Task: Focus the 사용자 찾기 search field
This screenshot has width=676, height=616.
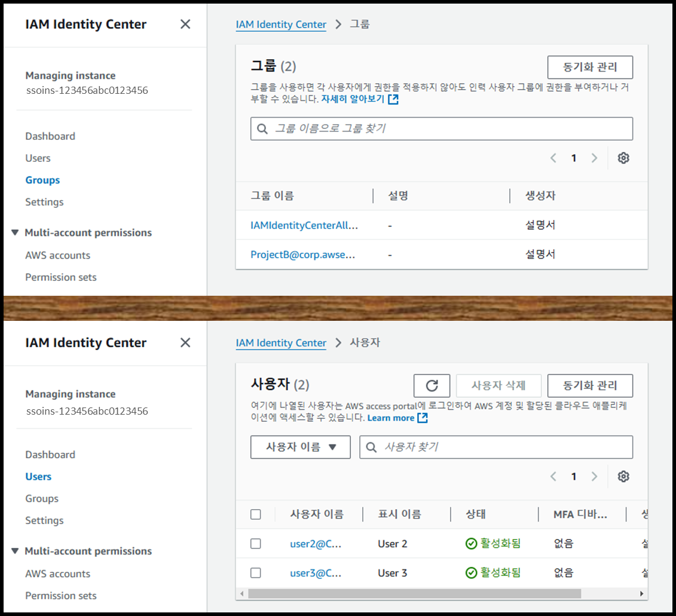Action: tap(496, 447)
